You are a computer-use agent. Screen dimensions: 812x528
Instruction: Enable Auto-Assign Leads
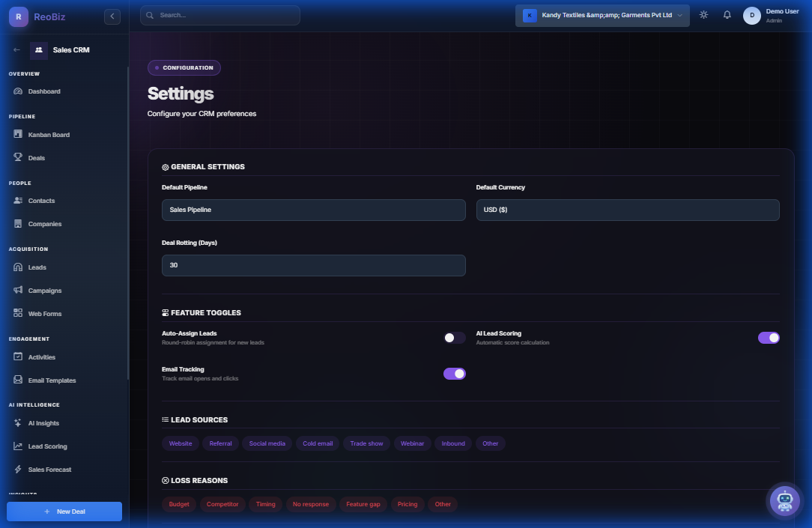(455, 338)
